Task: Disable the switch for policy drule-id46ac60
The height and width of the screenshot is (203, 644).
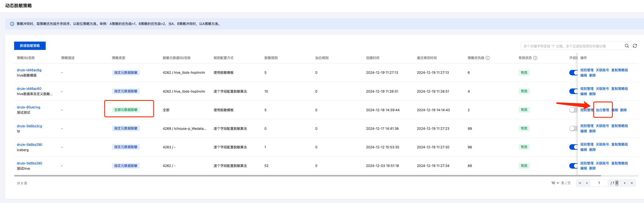Action: pyautogui.click(x=573, y=91)
